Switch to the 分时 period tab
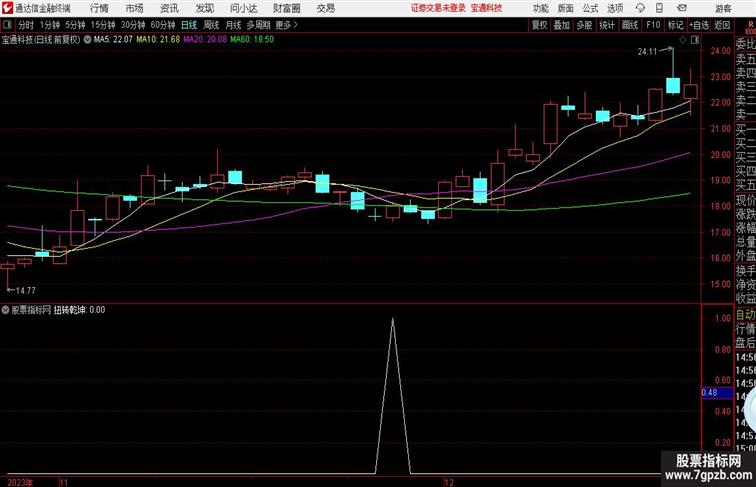 [x=26, y=25]
